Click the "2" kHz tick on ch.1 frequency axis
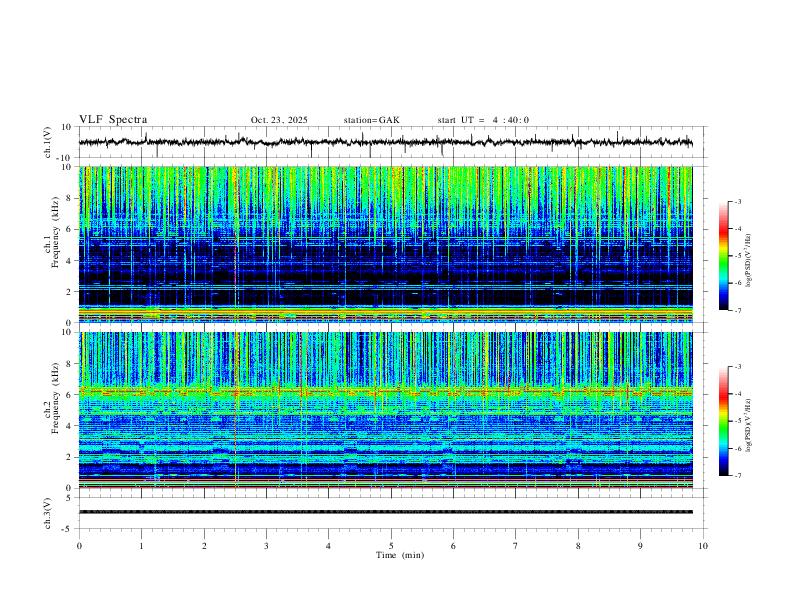Image resolution: width=792 pixels, height=612 pixels. [70, 291]
